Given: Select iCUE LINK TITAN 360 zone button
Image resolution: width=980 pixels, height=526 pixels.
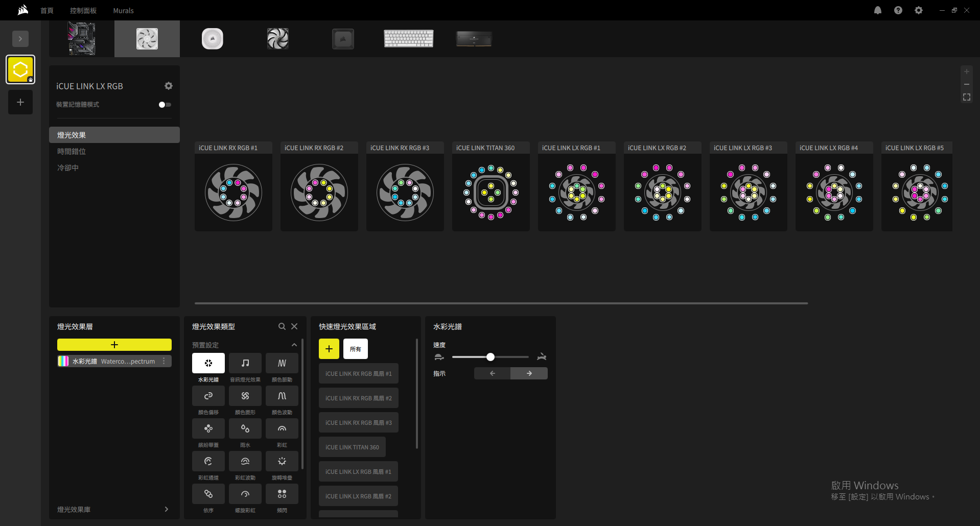Looking at the screenshot, I should [x=352, y=447].
